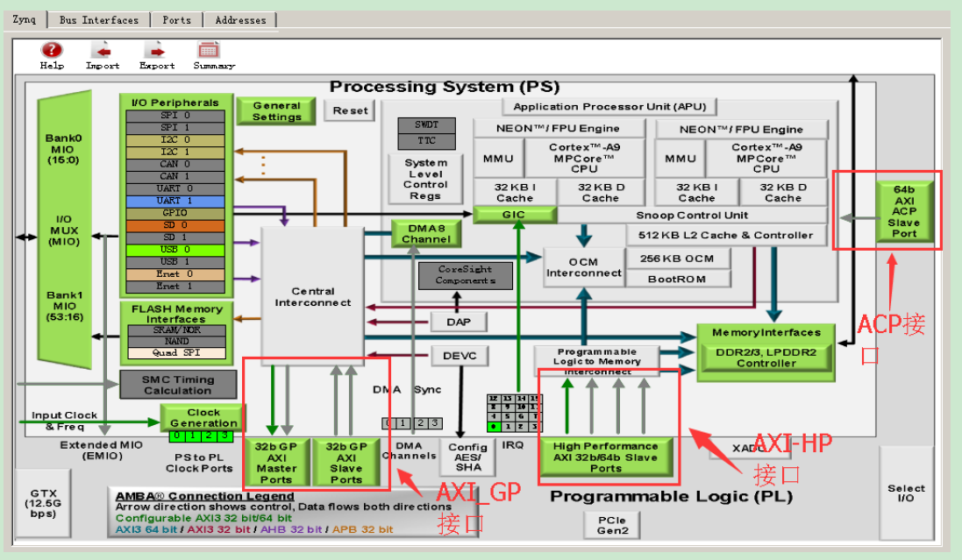The height and width of the screenshot is (560, 962).
Task: Open the Addresses tab
Action: (240, 19)
